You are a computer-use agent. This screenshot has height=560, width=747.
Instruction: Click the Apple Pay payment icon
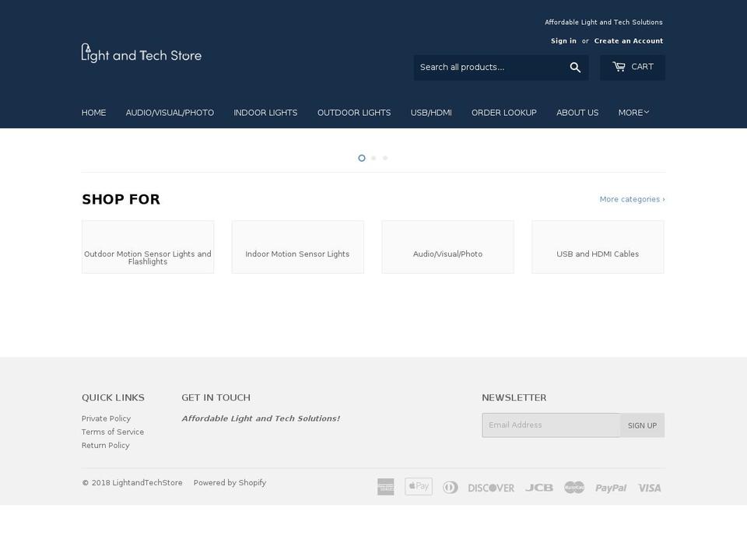[x=419, y=486]
